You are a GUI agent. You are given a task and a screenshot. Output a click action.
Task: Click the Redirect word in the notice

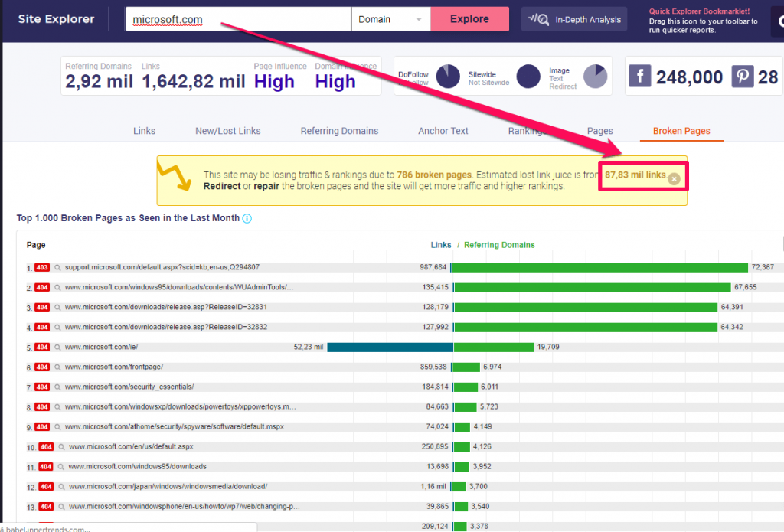(222, 187)
